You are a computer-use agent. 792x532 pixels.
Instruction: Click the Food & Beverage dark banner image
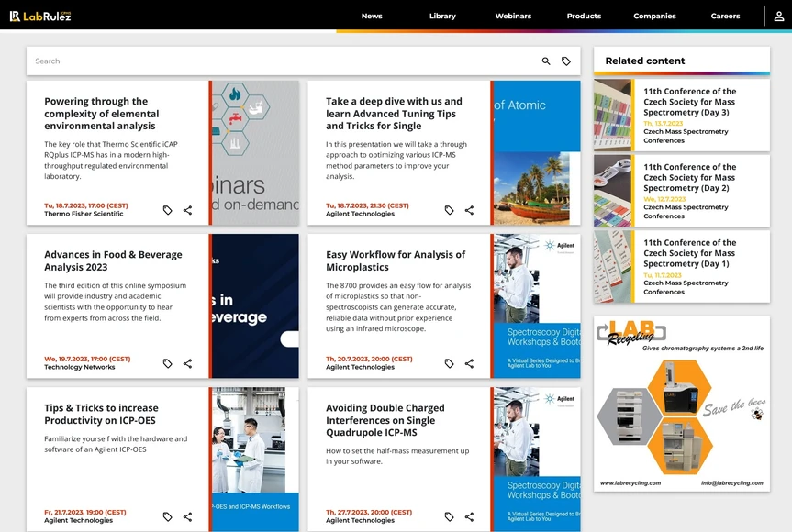255,305
